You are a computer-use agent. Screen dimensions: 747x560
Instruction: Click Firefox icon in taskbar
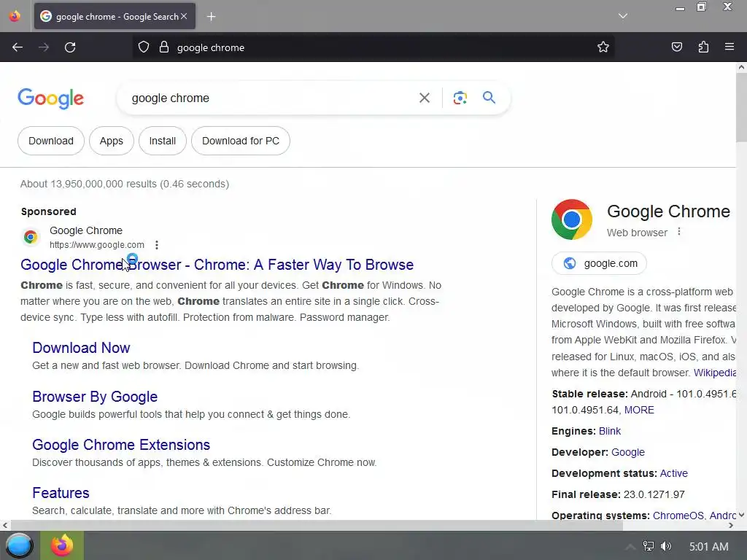[x=62, y=545]
